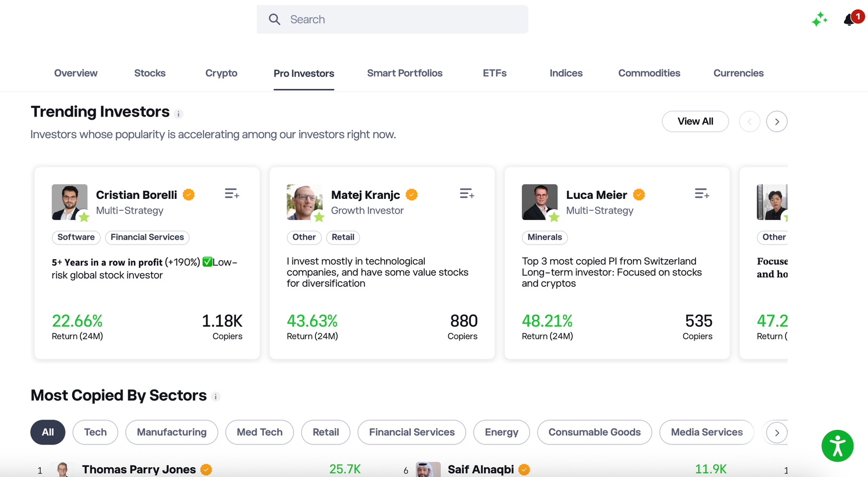Switch to the Crypto tab

click(x=221, y=73)
